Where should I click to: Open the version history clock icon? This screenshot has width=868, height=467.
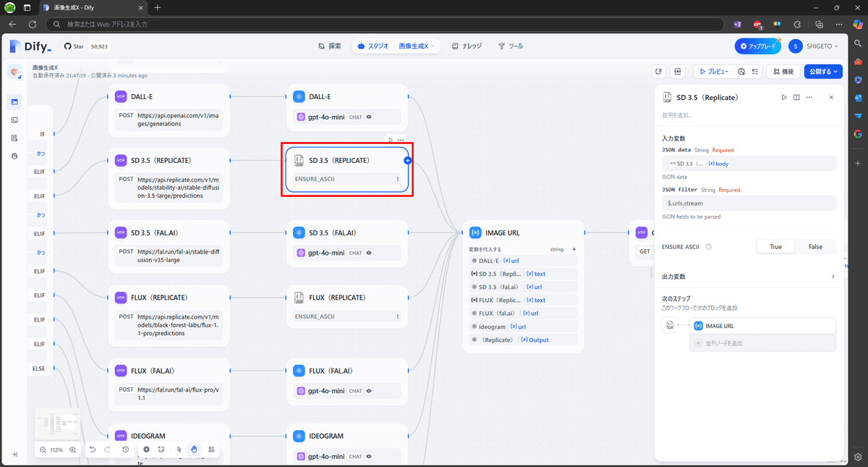click(x=125, y=450)
